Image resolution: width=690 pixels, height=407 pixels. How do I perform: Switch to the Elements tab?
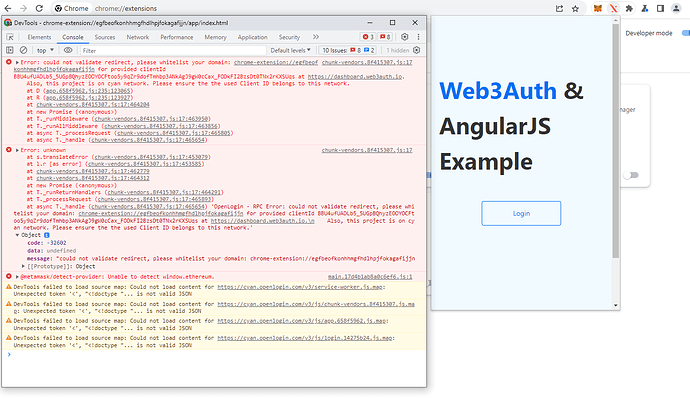[39, 37]
